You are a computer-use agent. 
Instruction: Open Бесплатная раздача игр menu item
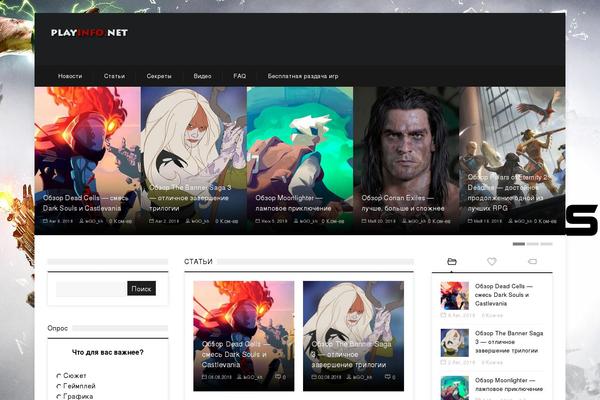click(303, 76)
